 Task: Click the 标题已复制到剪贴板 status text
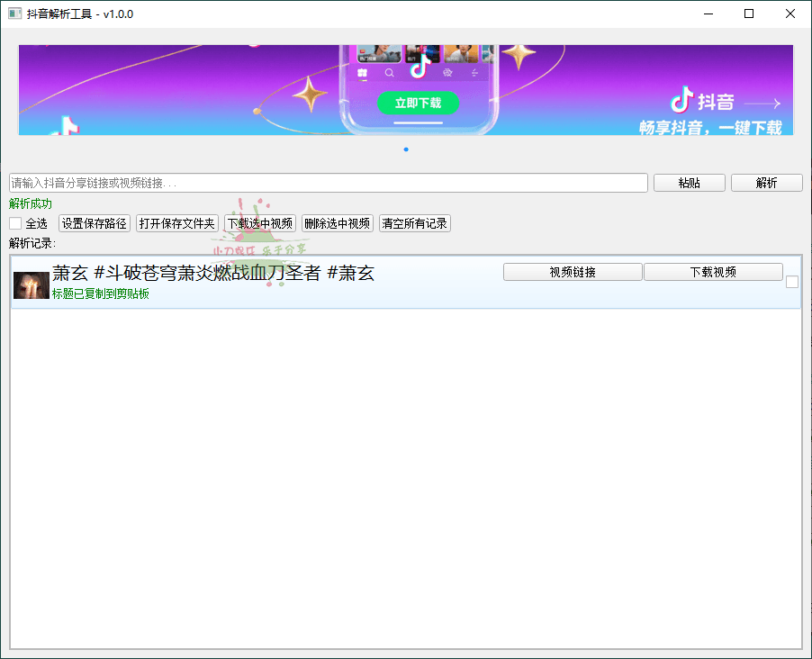pos(99,293)
